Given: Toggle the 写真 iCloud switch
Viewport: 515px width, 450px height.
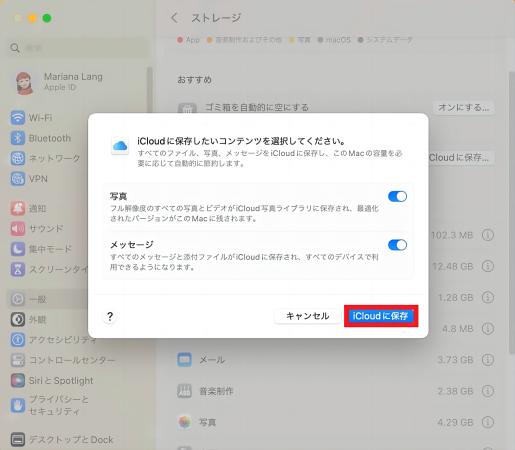Looking at the screenshot, I should coord(397,196).
